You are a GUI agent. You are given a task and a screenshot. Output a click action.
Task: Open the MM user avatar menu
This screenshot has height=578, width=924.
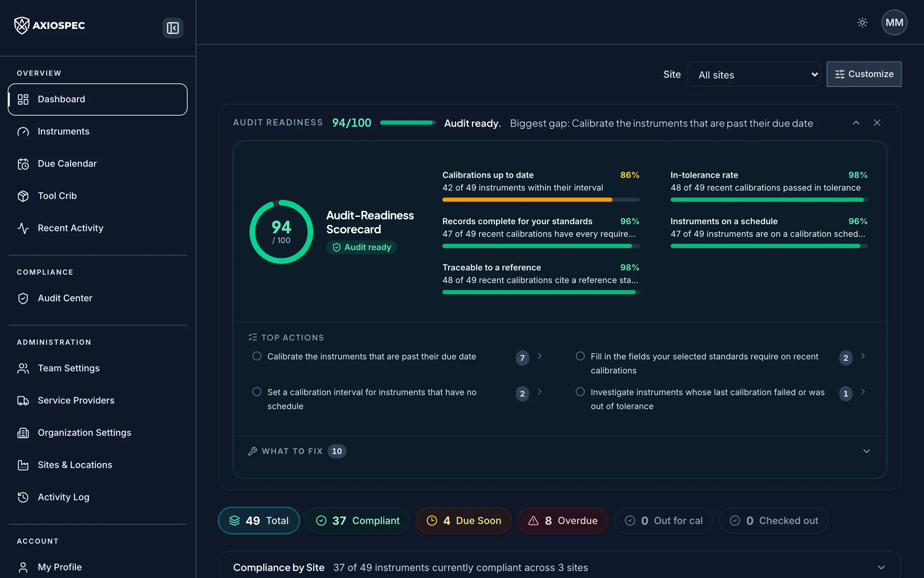(894, 22)
